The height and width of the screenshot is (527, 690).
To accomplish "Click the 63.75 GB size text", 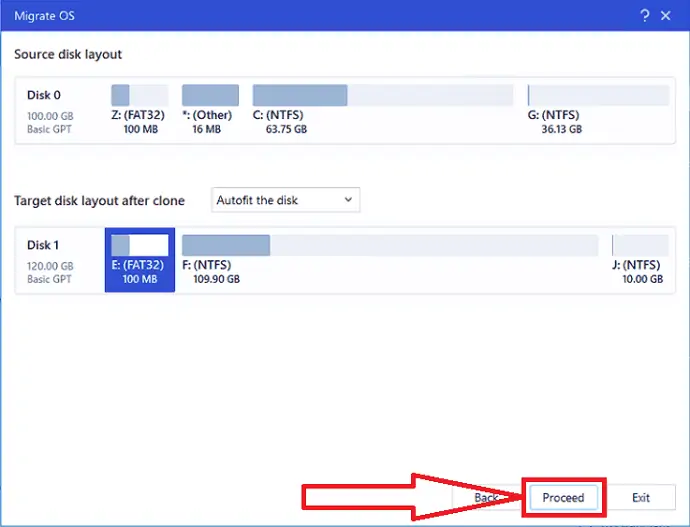I will [x=286, y=129].
